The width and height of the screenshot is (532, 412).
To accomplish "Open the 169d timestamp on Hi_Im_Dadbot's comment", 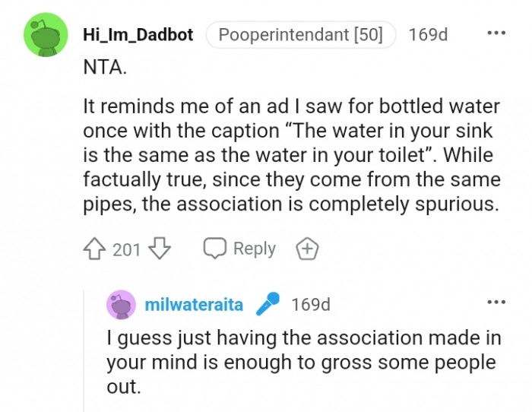I will click(x=429, y=35).
